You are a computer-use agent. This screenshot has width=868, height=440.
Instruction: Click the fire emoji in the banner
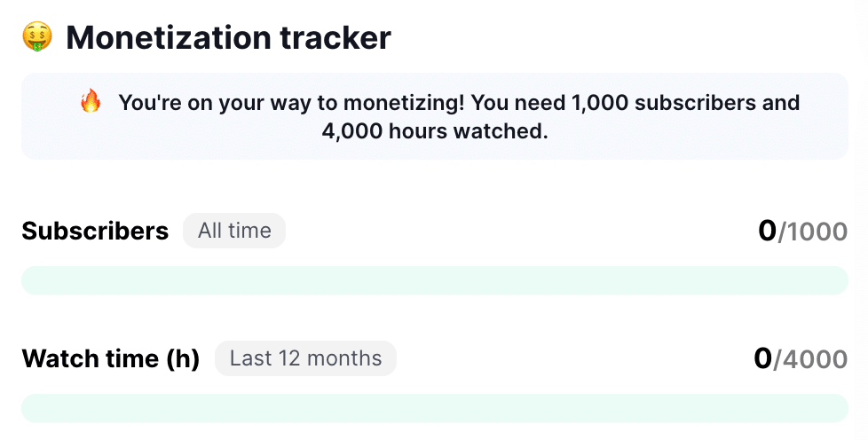[x=91, y=102]
